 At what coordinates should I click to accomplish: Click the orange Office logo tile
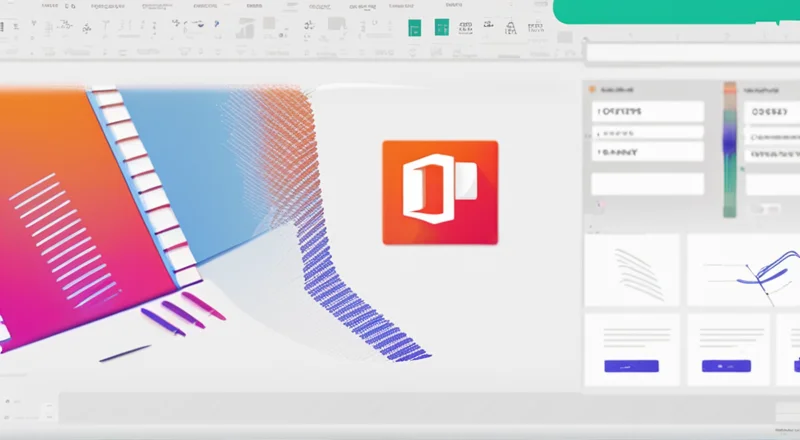pos(440,192)
